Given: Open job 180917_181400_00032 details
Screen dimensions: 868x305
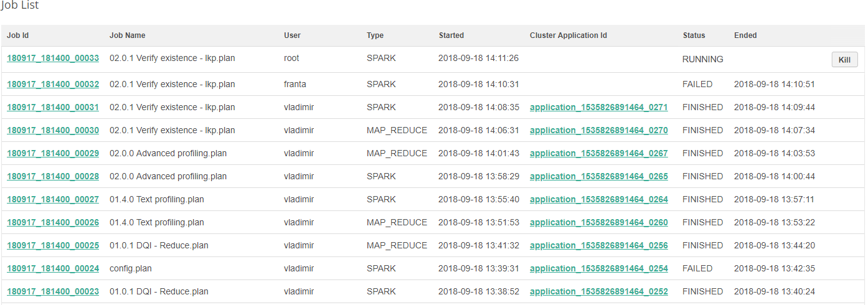Looking at the screenshot, I should 53,84.
